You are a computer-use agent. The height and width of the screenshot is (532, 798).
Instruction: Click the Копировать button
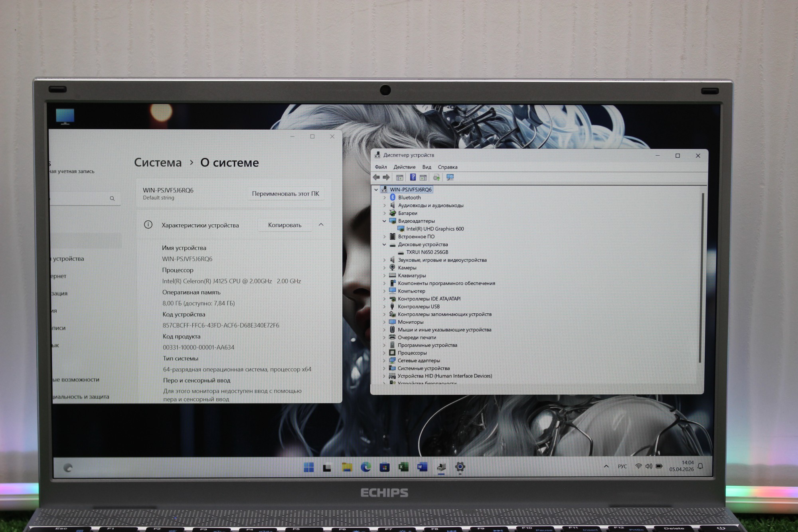tap(284, 225)
